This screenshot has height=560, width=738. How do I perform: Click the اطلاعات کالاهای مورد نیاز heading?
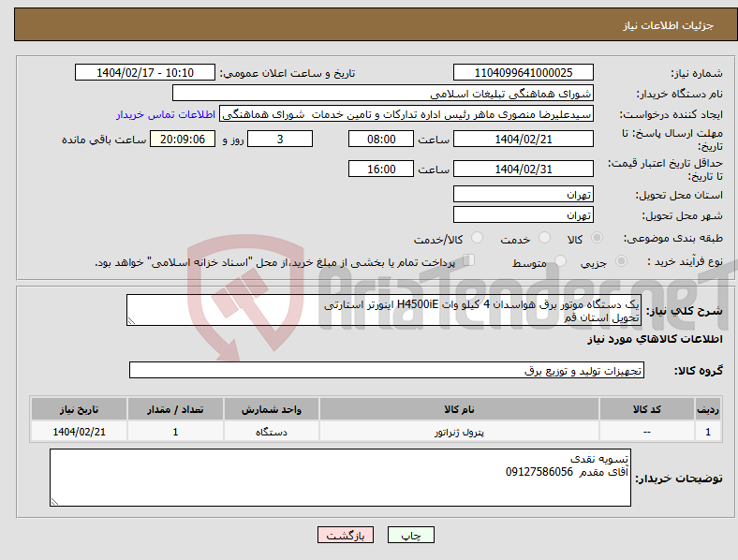(655, 339)
